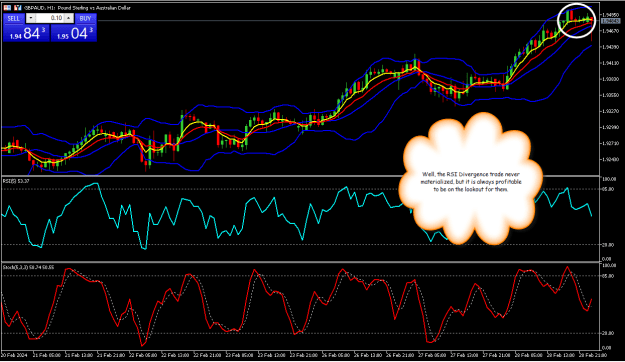
Task: Click the 22 Feb 05:00 time axis label
Action: tap(143, 355)
